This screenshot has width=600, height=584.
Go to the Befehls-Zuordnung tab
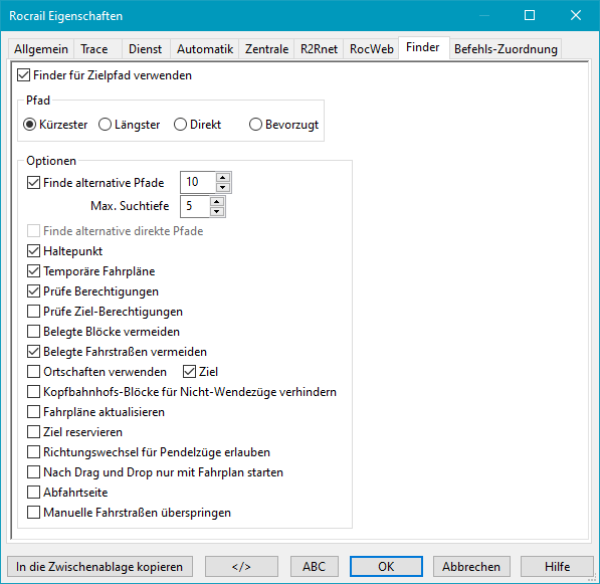[505, 49]
